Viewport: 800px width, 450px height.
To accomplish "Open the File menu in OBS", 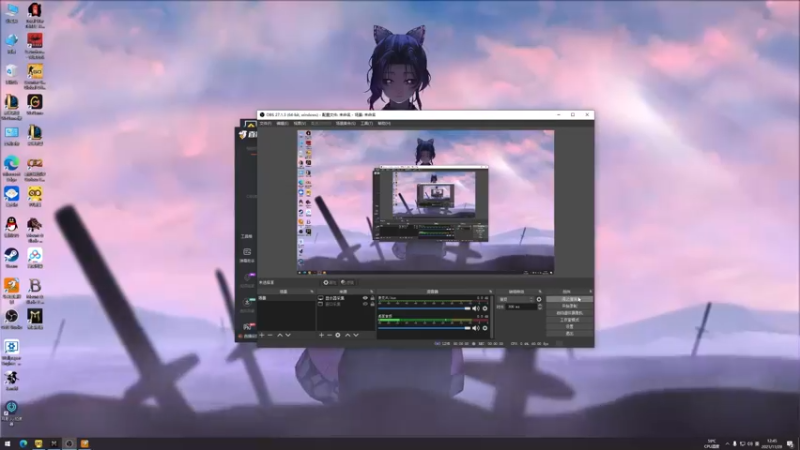I will coord(265,123).
